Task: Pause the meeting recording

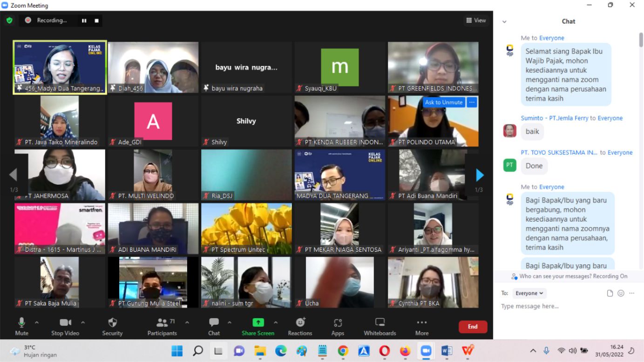Action: point(84,20)
